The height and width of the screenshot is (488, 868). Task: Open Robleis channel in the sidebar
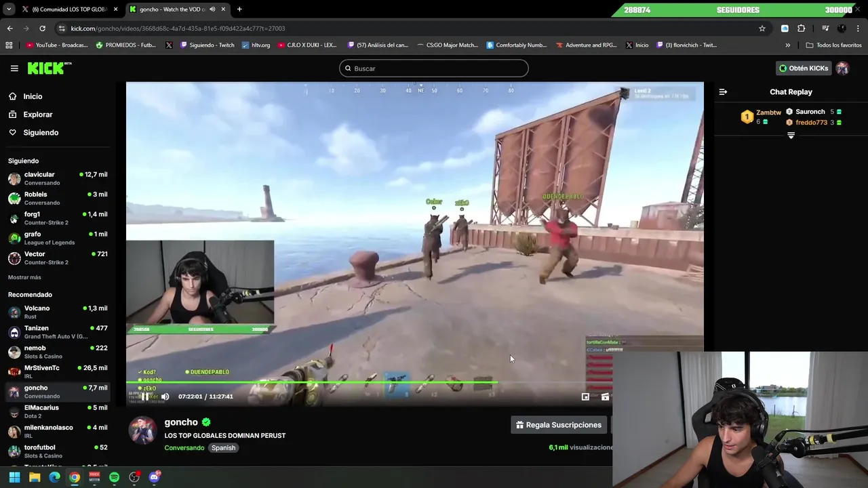(x=58, y=198)
